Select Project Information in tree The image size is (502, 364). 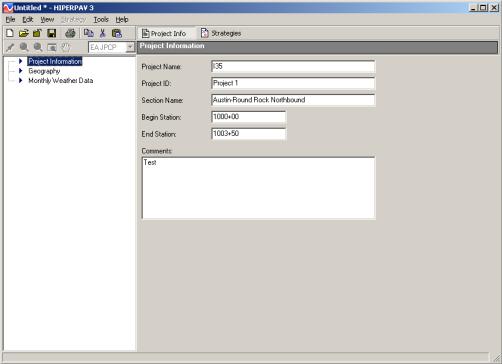(55, 61)
